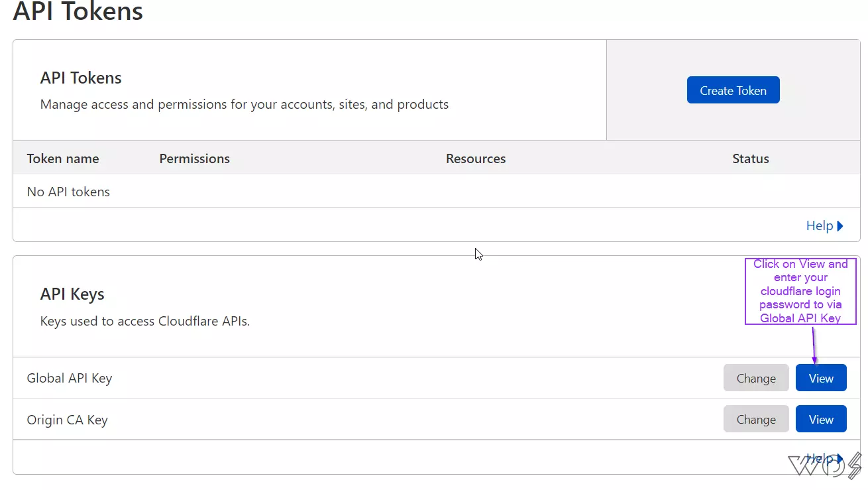Click 'Keys used to access Cloudflare APIs.' text
Screen dimensions: 868x490
point(145,321)
